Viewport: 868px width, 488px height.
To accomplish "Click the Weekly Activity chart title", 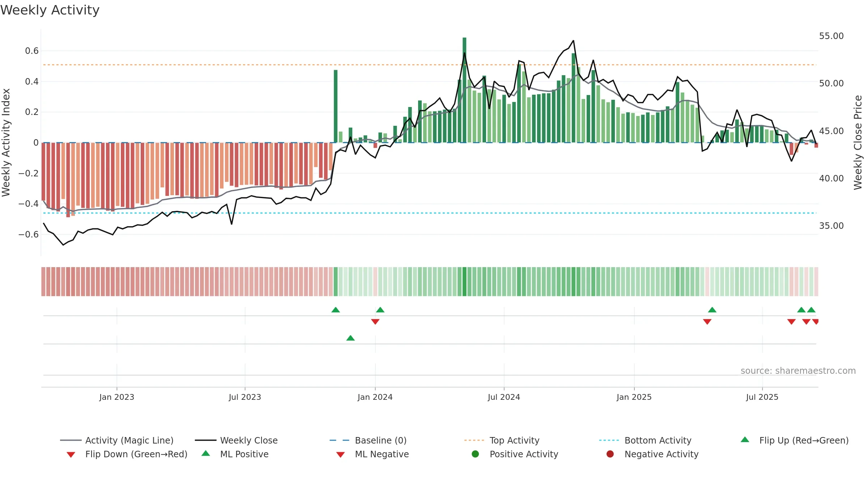I will pos(50,10).
